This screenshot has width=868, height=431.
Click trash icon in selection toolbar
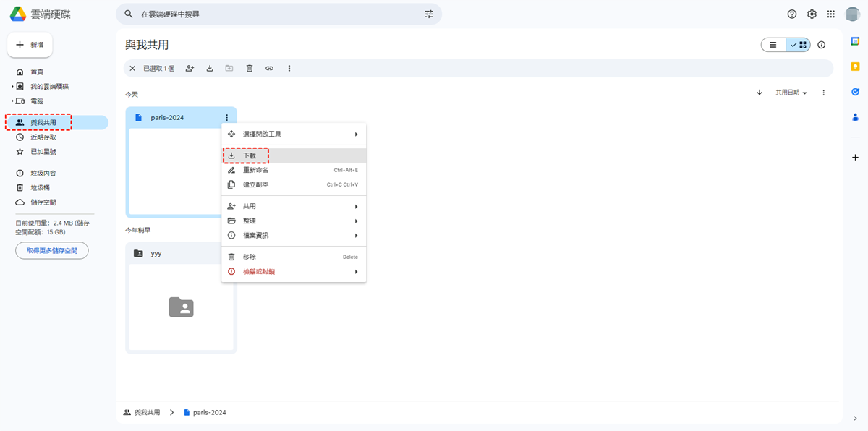250,68
